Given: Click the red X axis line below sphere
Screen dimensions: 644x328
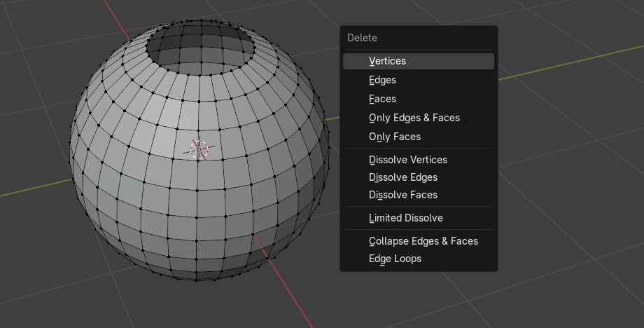Looking at the screenshot, I should click(x=287, y=287).
